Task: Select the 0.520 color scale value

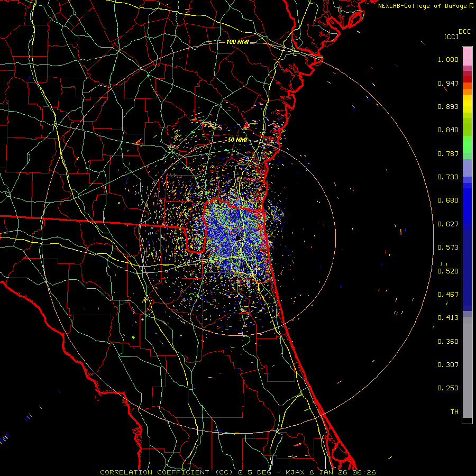Action: click(x=448, y=271)
